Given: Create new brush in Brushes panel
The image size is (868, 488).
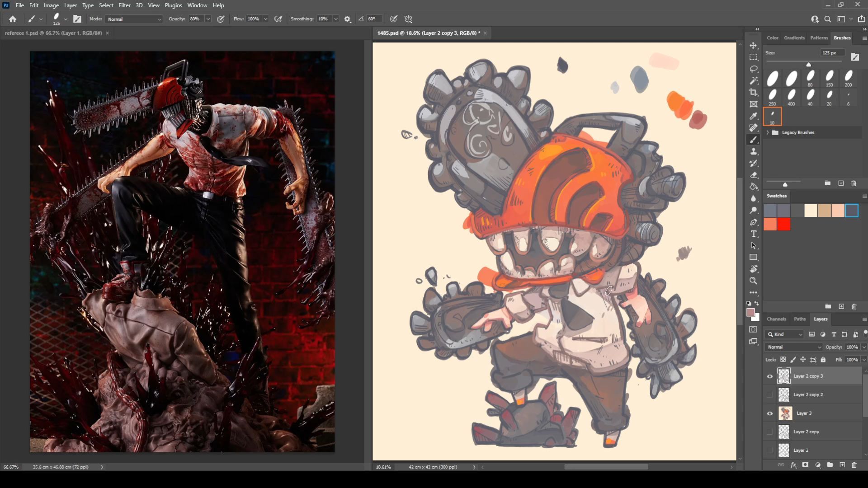Looking at the screenshot, I should coord(841,183).
